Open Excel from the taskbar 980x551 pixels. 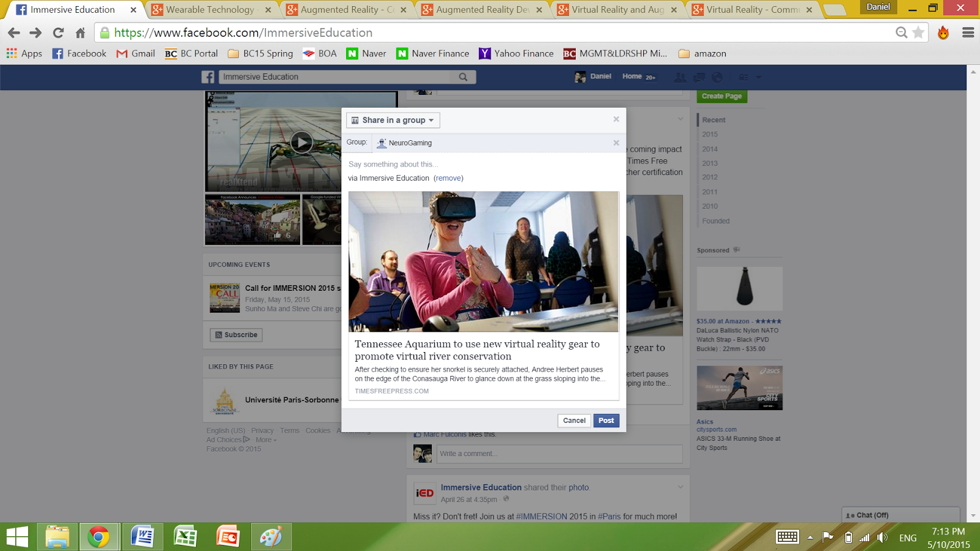pos(185,537)
